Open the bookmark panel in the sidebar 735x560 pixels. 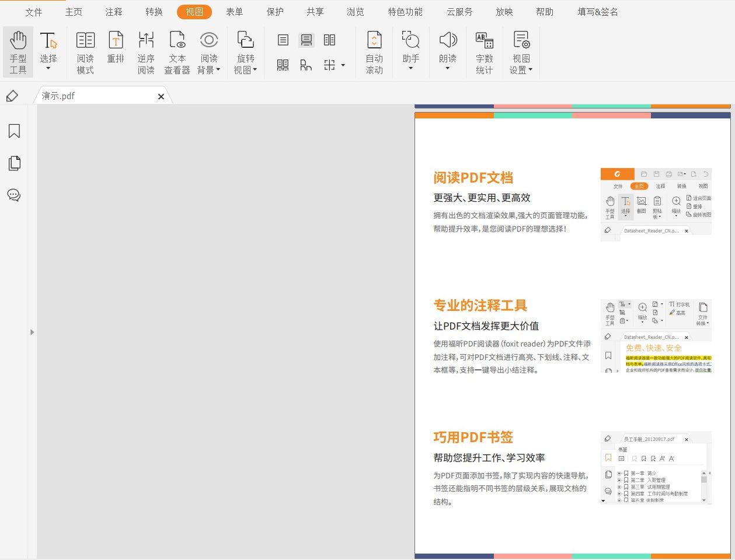point(13,131)
